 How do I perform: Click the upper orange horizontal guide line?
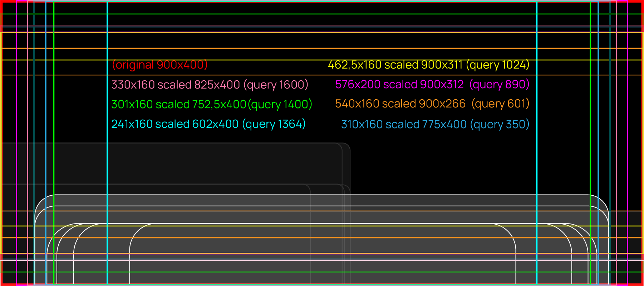(x=322, y=48)
